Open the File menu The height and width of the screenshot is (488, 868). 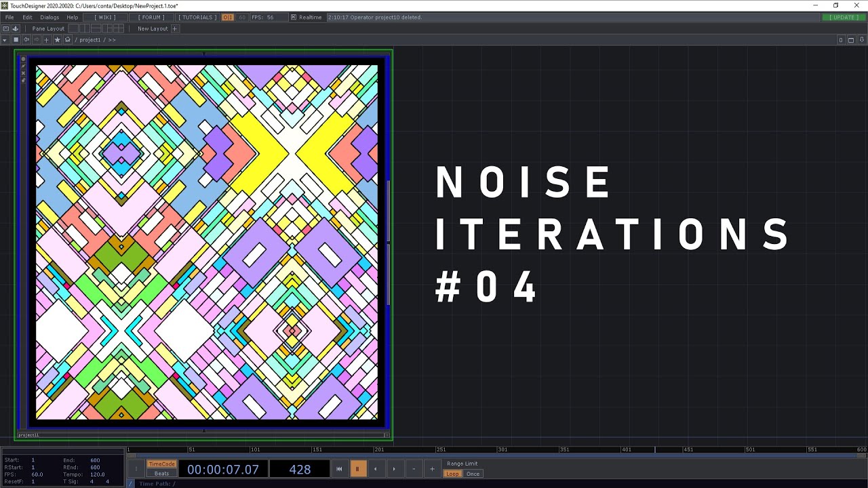click(9, 17)
